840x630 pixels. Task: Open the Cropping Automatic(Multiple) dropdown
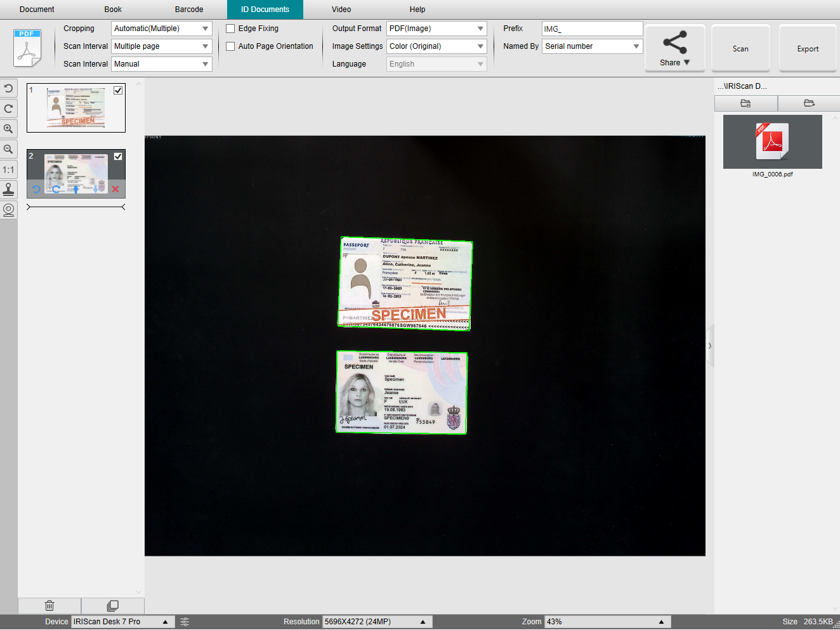tap(162, 29)
